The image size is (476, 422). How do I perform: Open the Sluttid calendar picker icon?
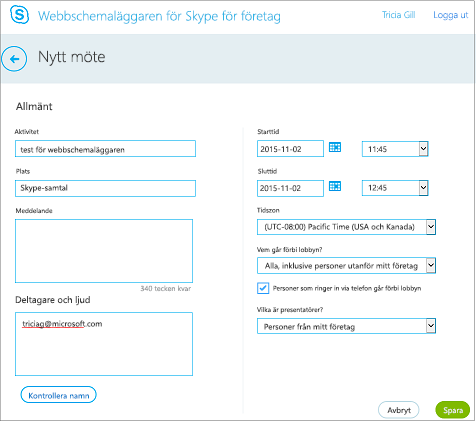[x=335, y=186]
